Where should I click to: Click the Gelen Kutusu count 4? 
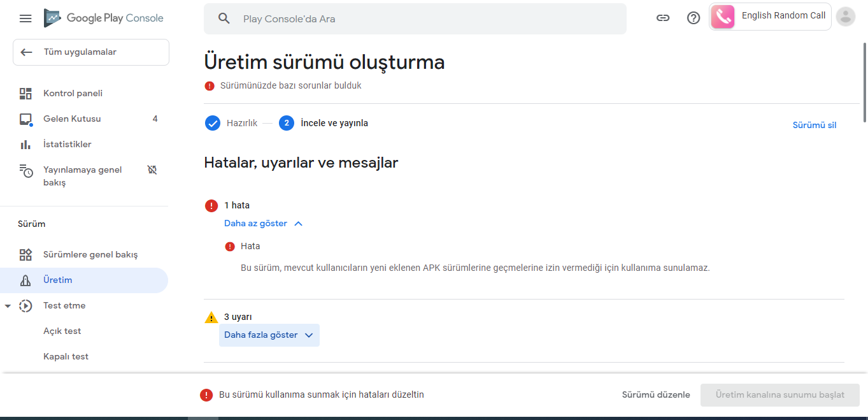tap(155, 119)
